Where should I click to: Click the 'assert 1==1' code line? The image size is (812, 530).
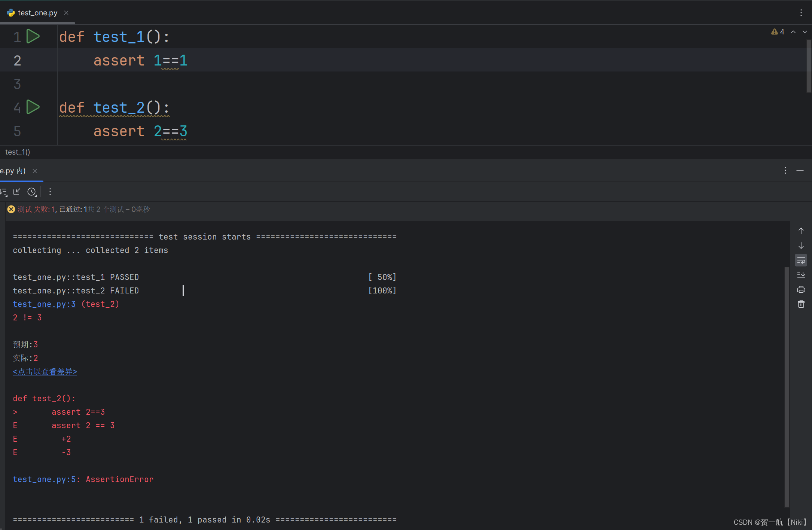pos(140,61)
